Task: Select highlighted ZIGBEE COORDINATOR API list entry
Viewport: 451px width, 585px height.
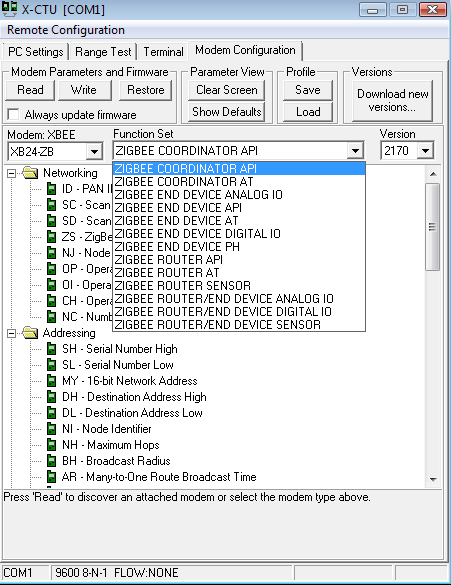Action: [x=239, y=169]
